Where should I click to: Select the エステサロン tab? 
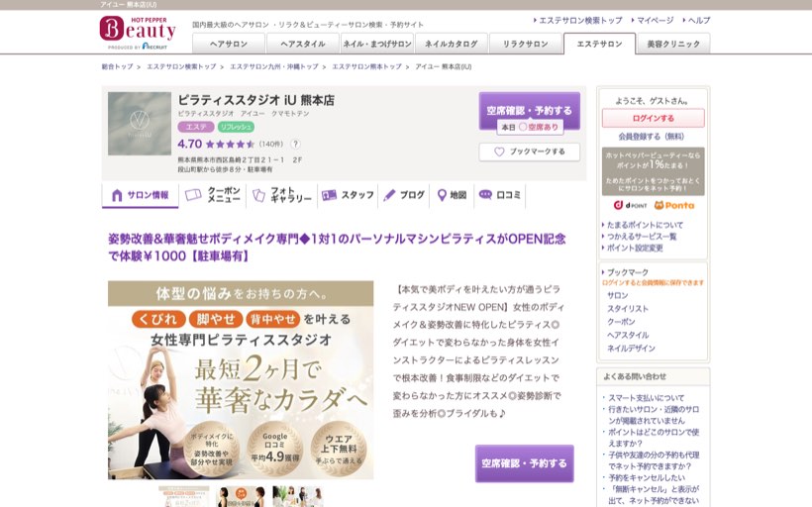click(600, 44)
